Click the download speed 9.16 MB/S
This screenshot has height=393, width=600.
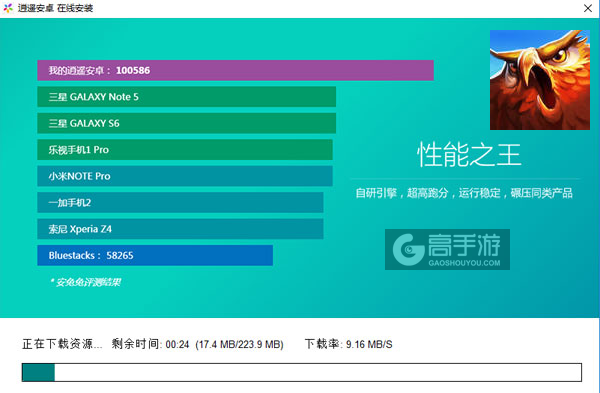369,345
